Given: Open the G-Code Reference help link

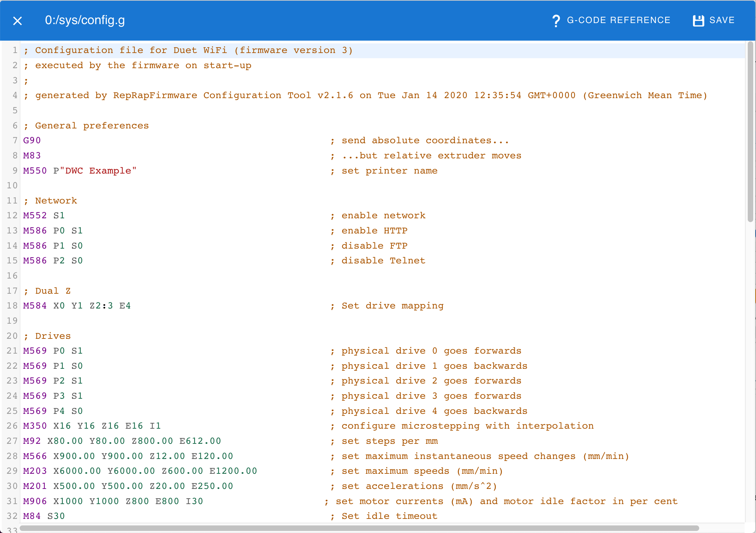Looking at the screenshot, I should (x=611, y=20).
